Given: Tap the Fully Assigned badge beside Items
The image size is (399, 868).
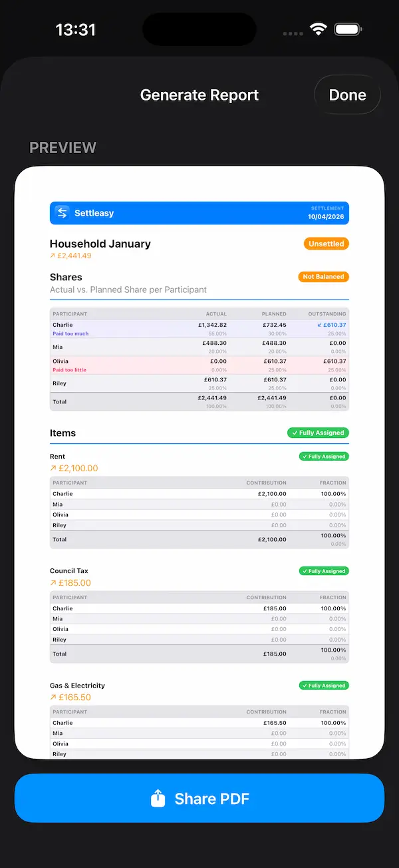Looking at the screenshot, I should (318, 433).
